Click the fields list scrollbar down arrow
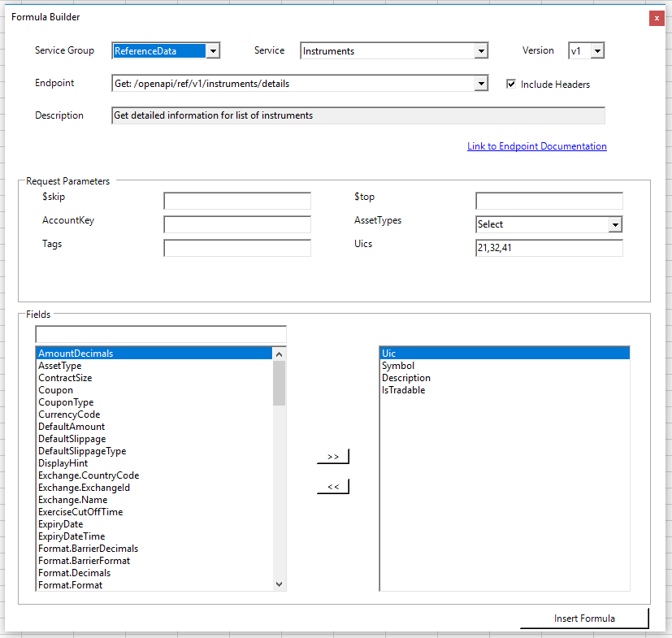The image size is (672, 638). click(x=280, y=584)
